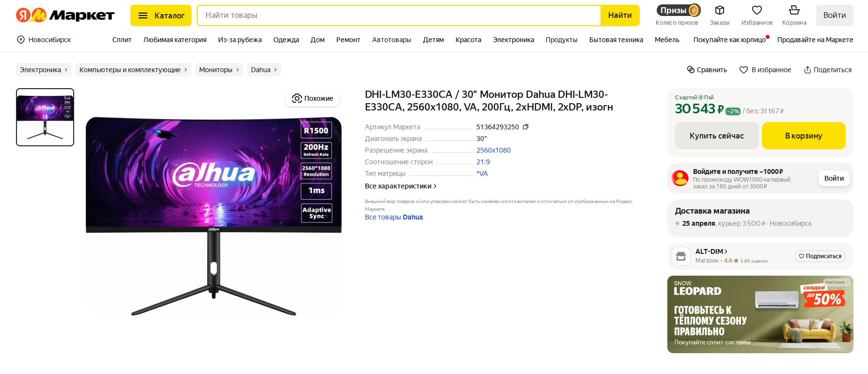The image size is (868, 374).
Task: Focus the Найти товары search field
Action: pos(399,16)
